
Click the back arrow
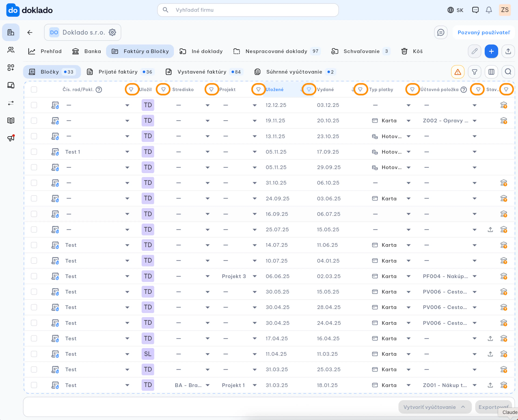(30, 32)
